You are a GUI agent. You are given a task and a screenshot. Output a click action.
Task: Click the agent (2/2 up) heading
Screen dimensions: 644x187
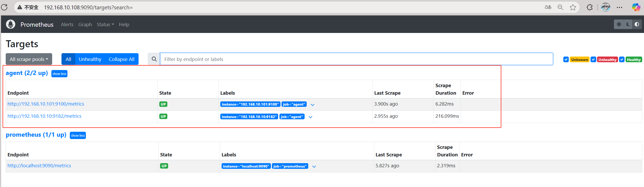pyautogui.click(x=27, y=73)
